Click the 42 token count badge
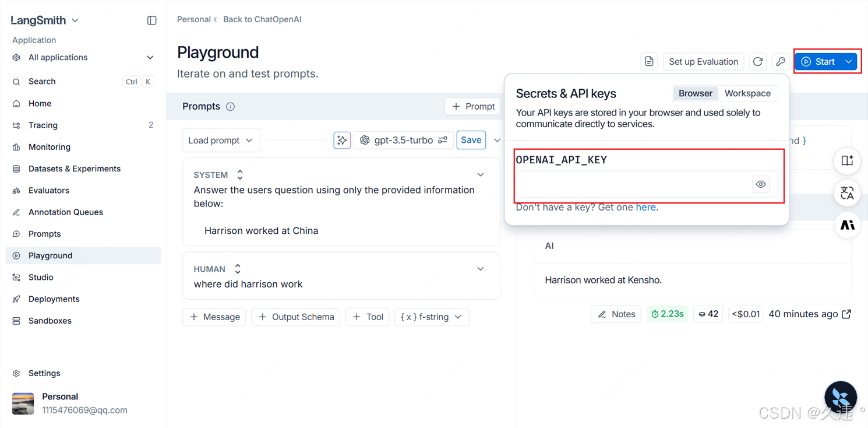 708,314
